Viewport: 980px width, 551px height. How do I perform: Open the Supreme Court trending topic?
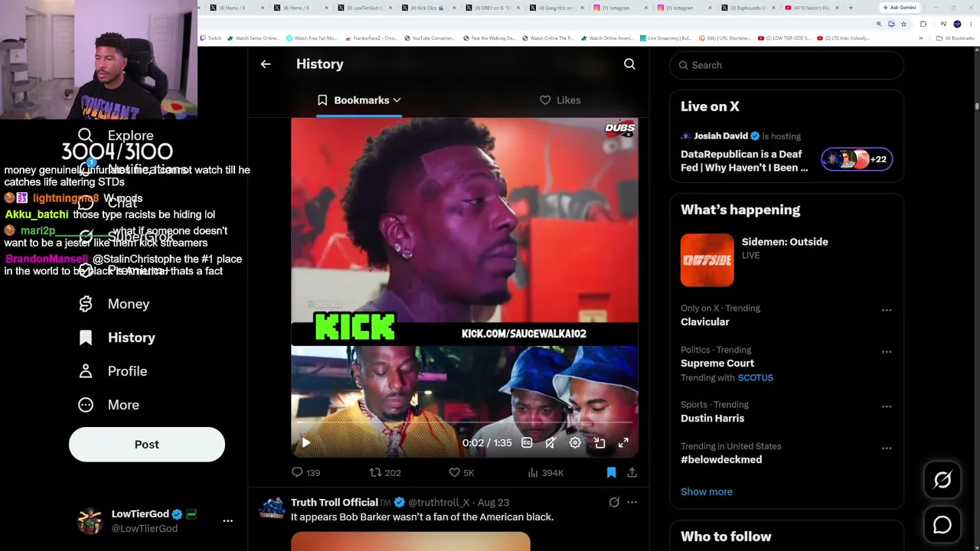click(x=717, y=364)
